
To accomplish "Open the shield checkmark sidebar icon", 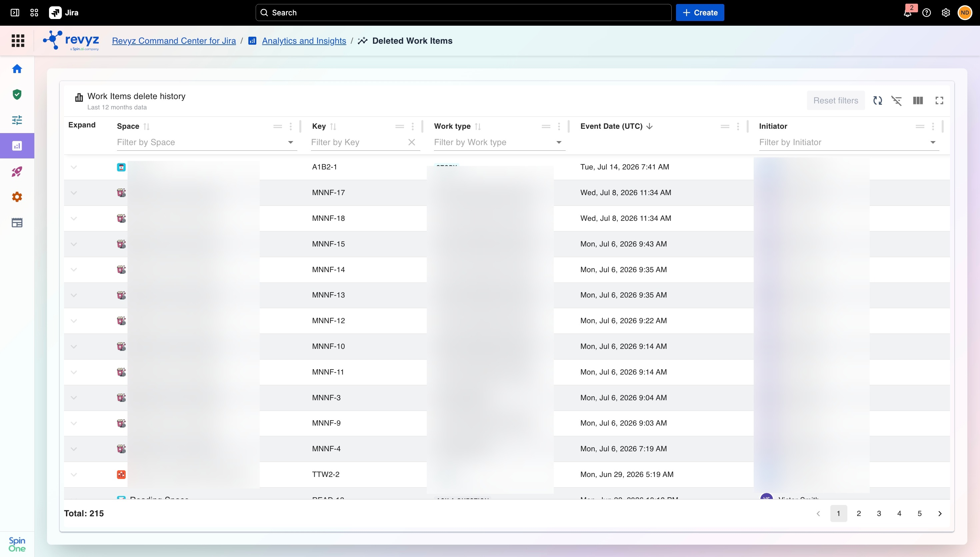I will 17,94.
